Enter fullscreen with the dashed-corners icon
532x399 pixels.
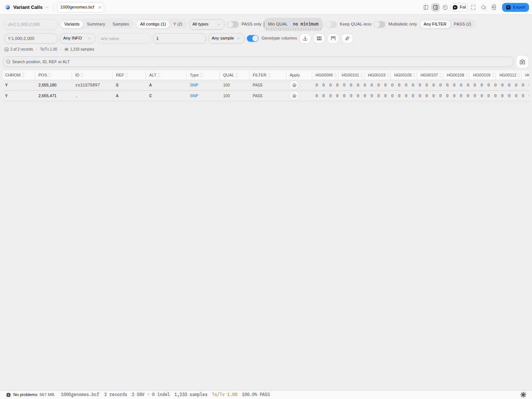pos(473,7)
